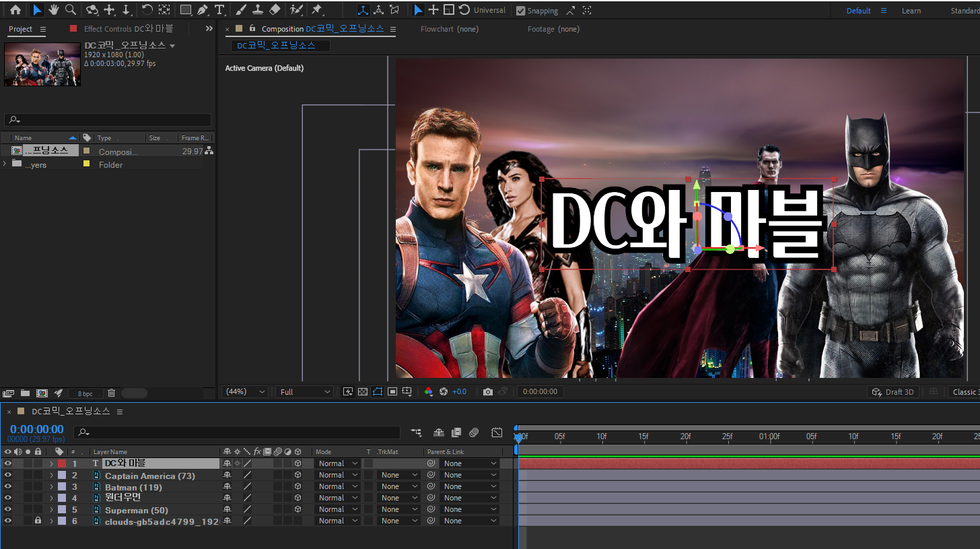Hide the Batman (119) layer
The height and width of the screenshot is (549, 980).
8,486
